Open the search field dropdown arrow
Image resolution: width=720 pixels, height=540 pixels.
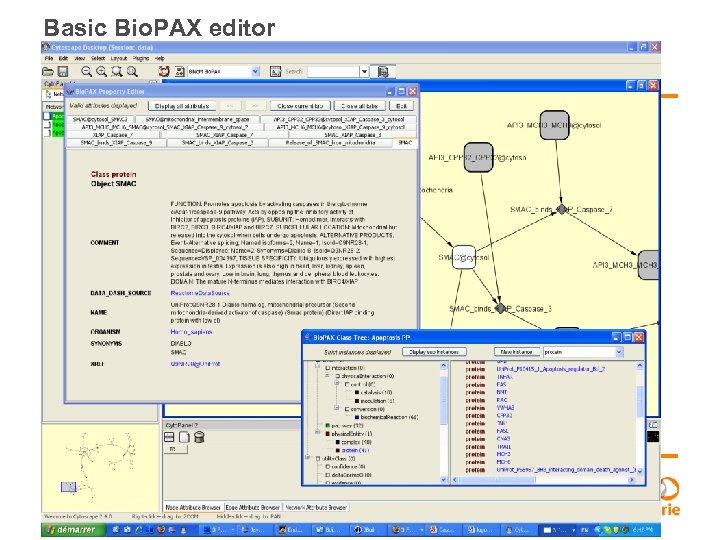[364, 72]
